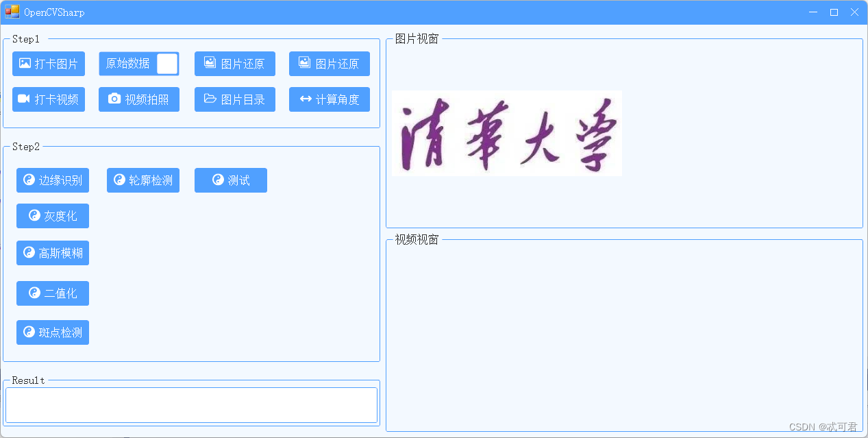Click the first 图片还原 restore button
The image size is (868, 438).
(x=234, y=63)
